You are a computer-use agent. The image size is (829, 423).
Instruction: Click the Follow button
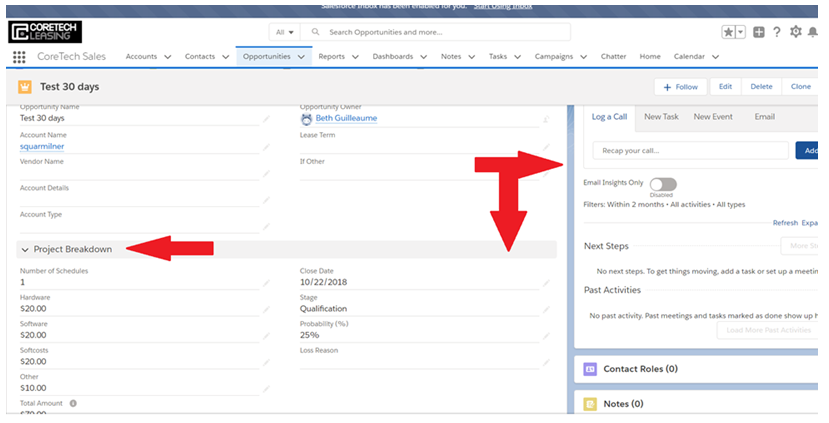pos(680,87)
